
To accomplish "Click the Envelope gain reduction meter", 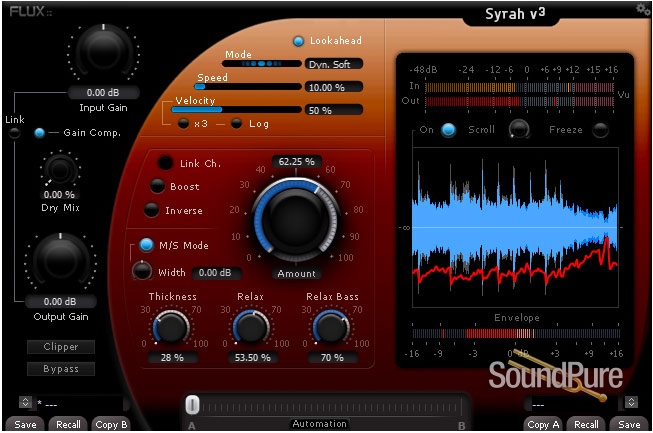I will point(516,333).
